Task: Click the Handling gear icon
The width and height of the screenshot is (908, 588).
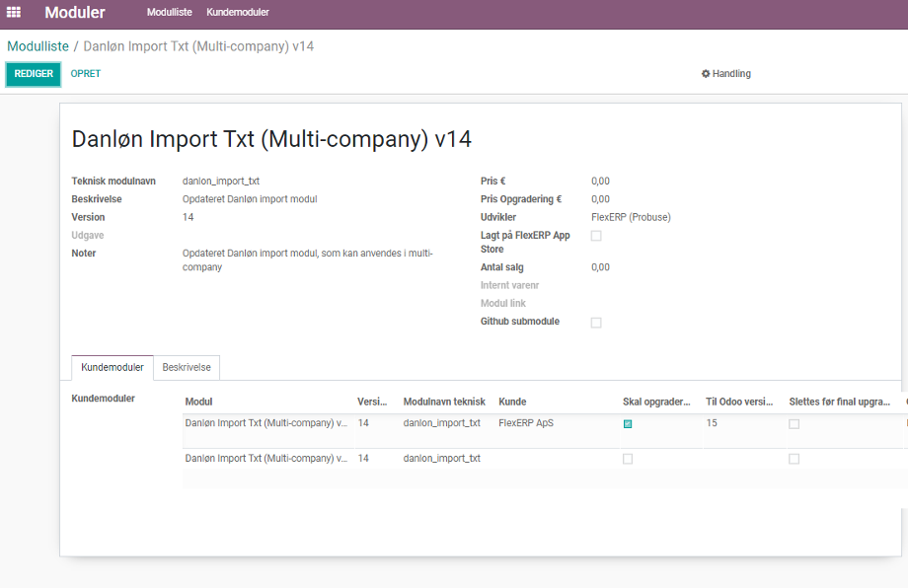Action: pos(706,73)
